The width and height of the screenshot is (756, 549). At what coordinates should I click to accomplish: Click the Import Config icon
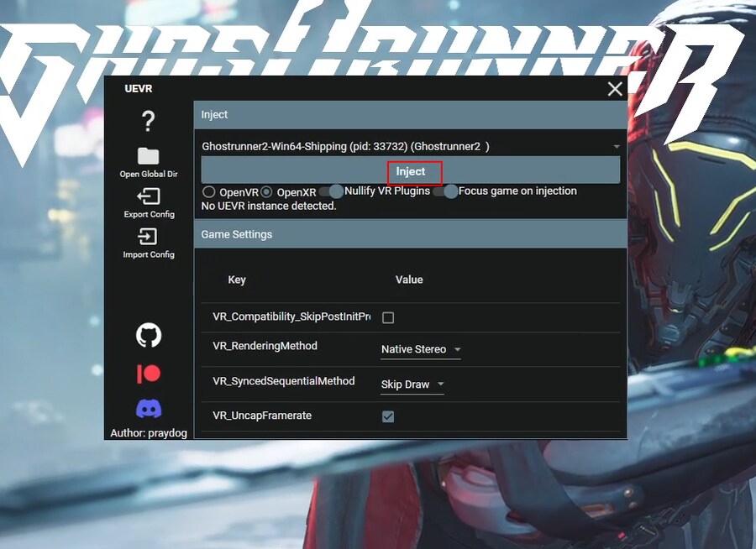pyautogui.click(x=149, y=237)
